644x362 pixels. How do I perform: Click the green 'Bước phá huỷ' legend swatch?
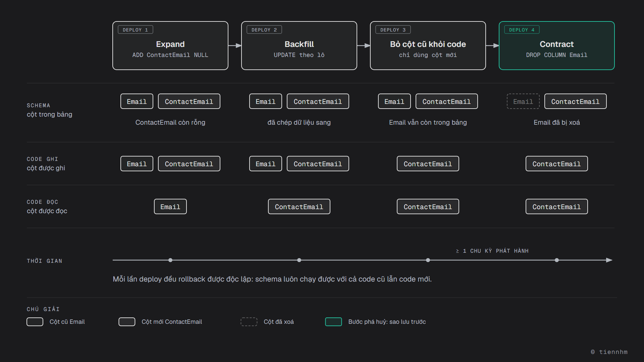tap(333, 322)
